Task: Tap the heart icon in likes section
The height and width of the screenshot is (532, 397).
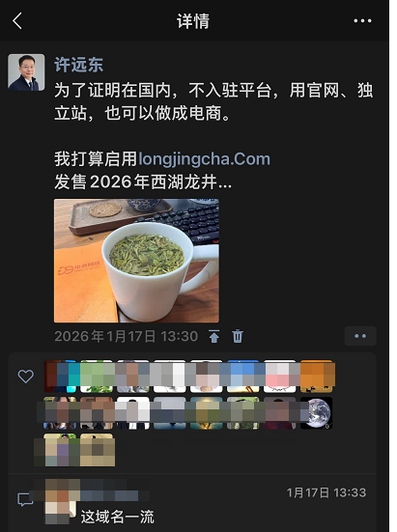Action: [x=26, y=377]
